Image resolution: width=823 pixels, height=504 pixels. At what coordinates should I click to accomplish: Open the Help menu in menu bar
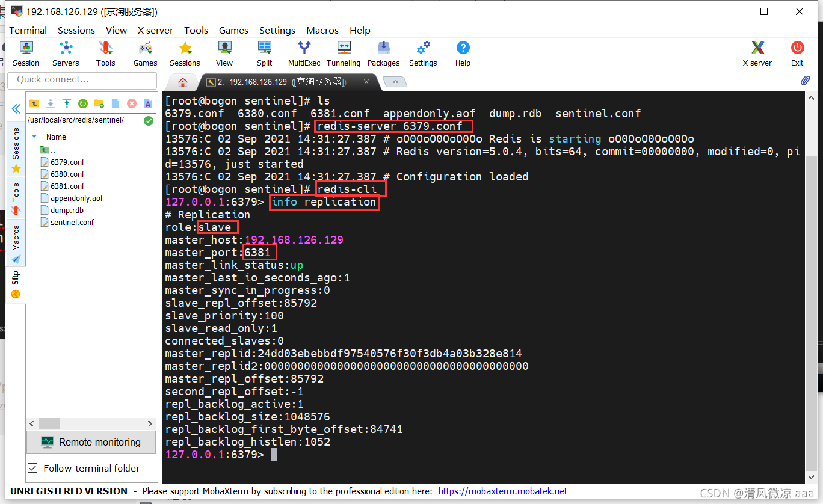pos(360,30)
